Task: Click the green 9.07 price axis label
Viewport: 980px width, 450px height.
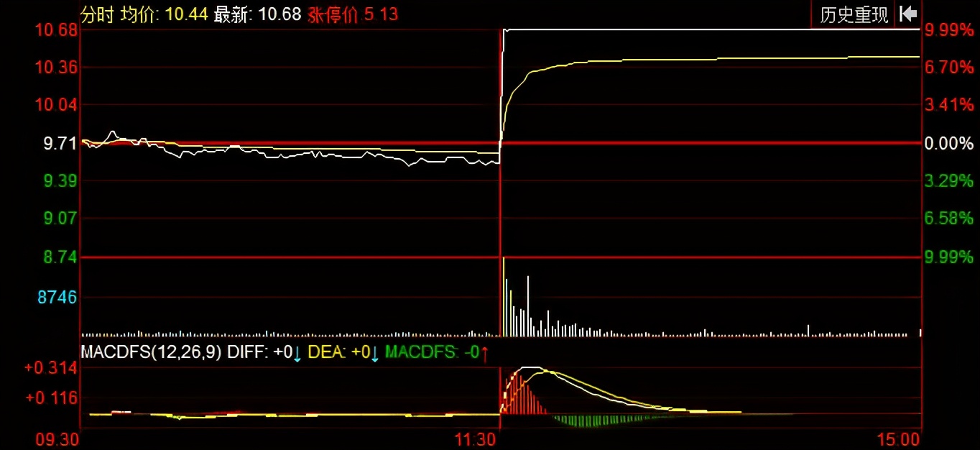Action: [x=60, y=219]
